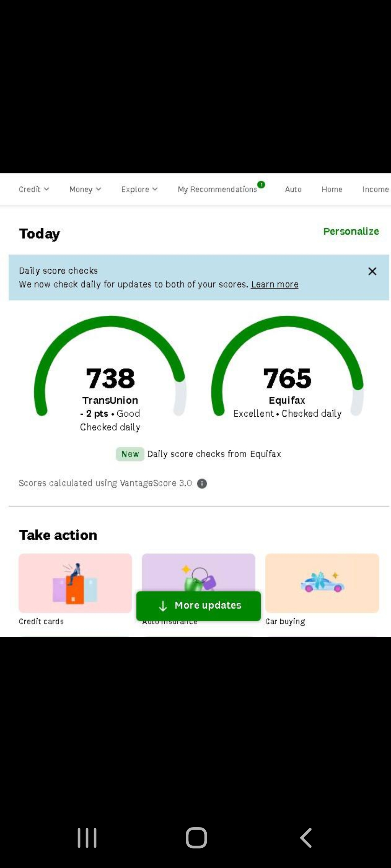Open the TransUnion 738 score gauge
This screenshot has height=868, width=391.
110,378
